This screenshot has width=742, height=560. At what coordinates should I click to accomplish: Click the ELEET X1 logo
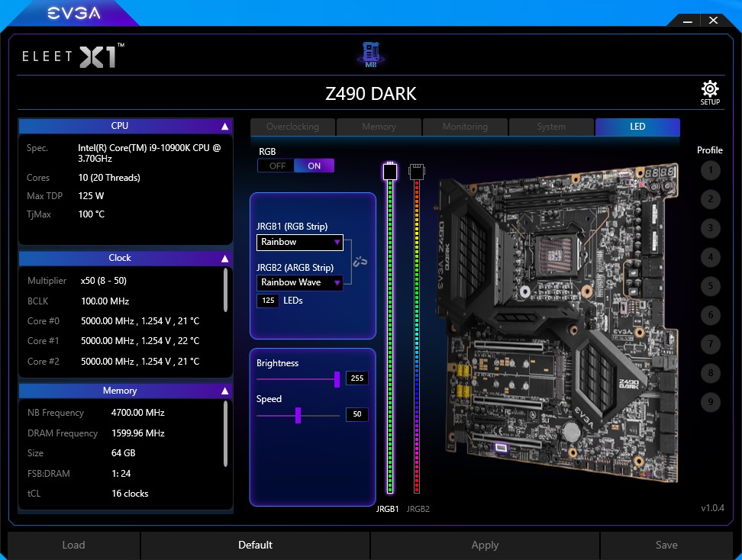[x=73, y=56]
